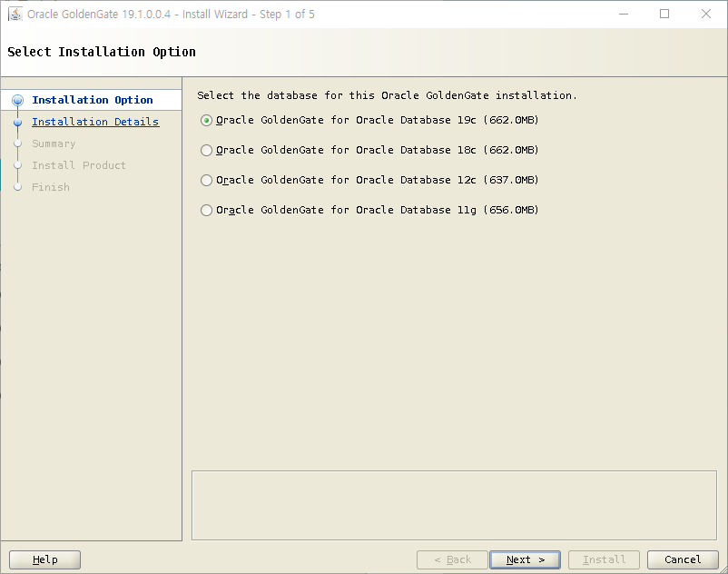728x574 pixels.
Task: Select Oracle Database 18c radio option
Action: [207, 150]
